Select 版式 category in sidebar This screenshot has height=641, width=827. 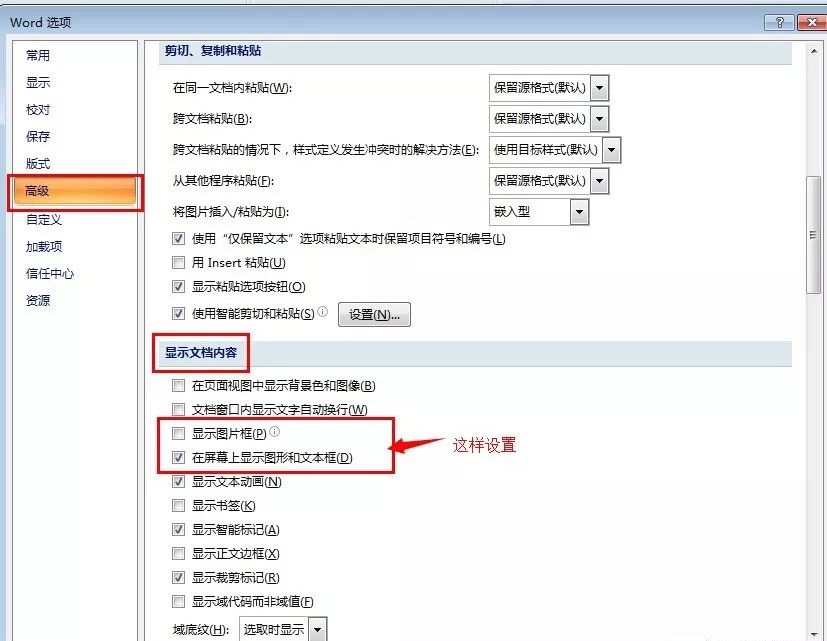(x=38, y=164)
